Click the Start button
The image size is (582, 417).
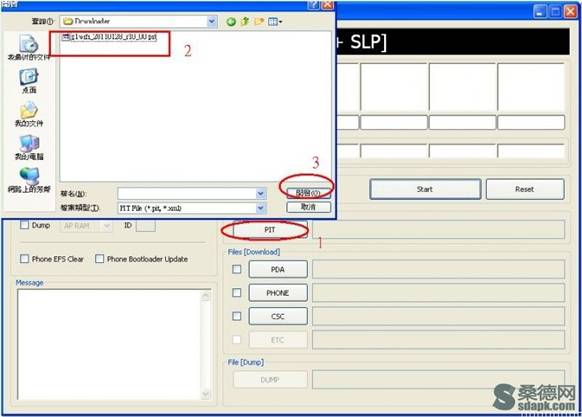(x=425, y=189)
